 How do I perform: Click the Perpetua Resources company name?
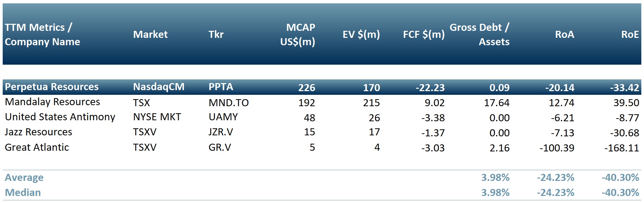[x=52, y=87]
